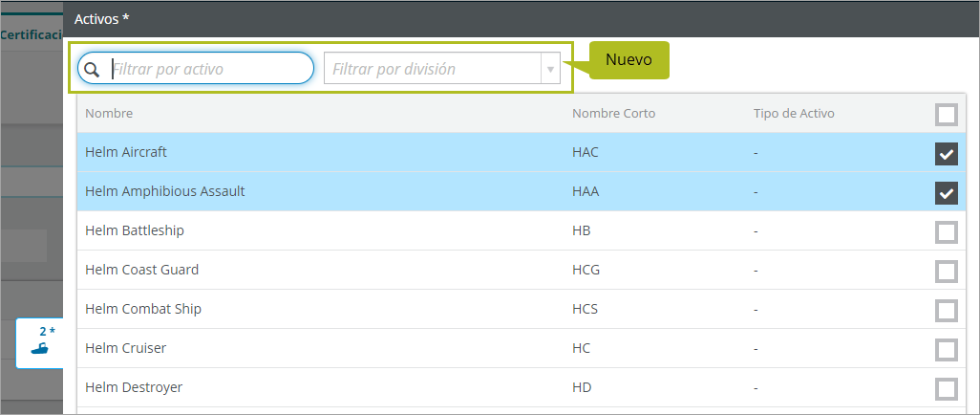
Task: Select the Helm Coast Guard name
Action: [x=142, y=270]
